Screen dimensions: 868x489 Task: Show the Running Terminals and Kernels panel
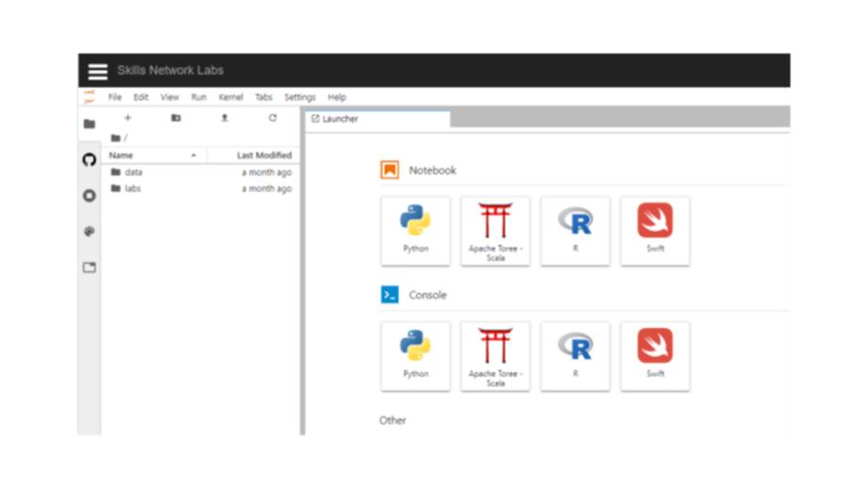pyautogui.click(x=89, y=196)
